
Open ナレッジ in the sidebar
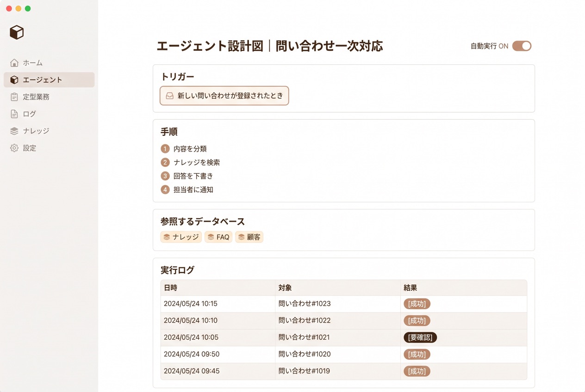tap(49, 131)
